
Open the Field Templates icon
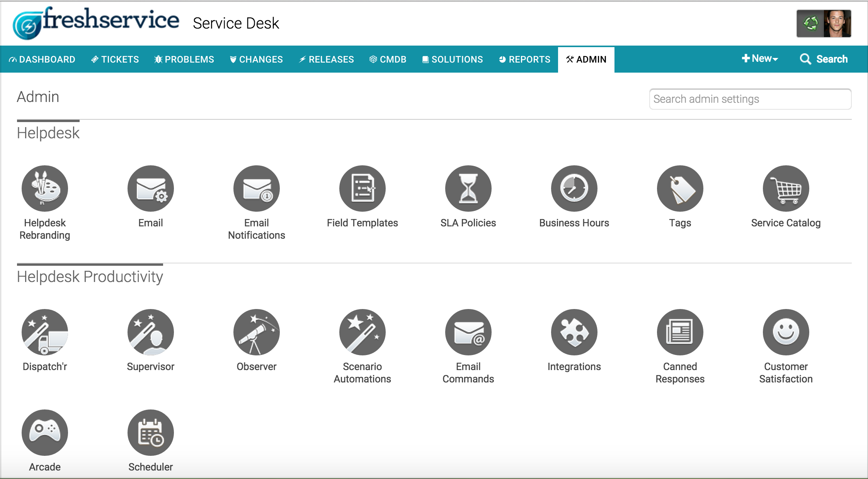click(x=363, y=189)
